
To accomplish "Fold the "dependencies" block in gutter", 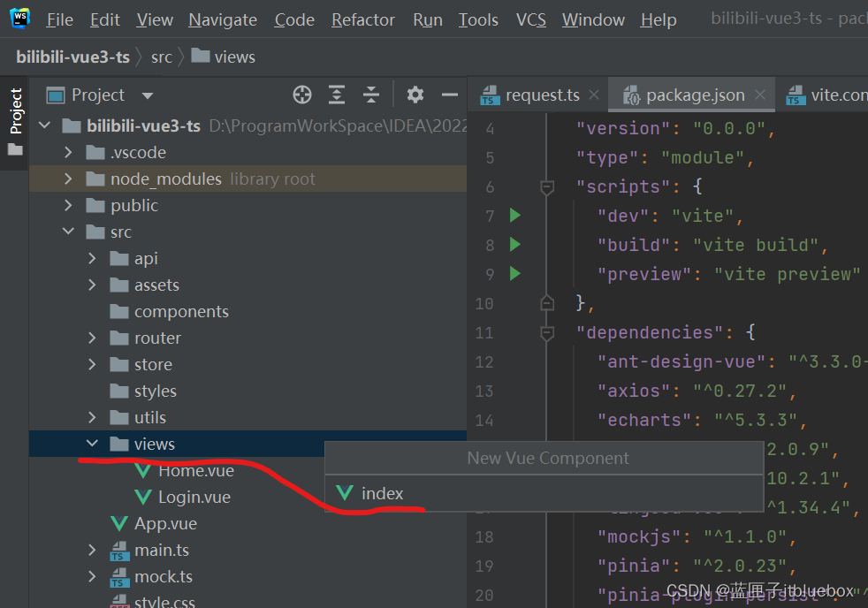I will (547, 333).
